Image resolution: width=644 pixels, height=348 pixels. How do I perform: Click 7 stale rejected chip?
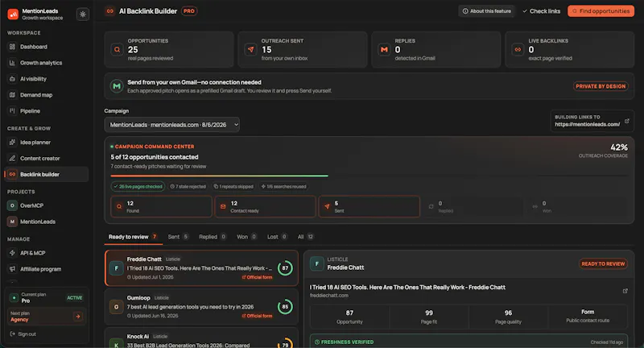pyautogui.click(x=188, y=187)
